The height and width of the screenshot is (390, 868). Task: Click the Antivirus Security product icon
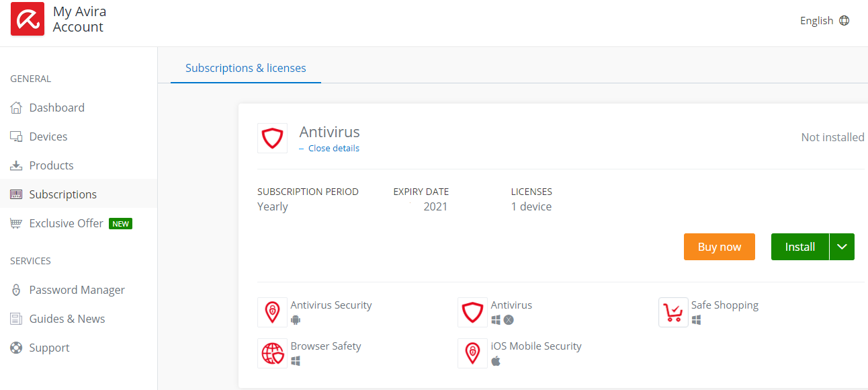pyautogui.click(x=272, y=312)
